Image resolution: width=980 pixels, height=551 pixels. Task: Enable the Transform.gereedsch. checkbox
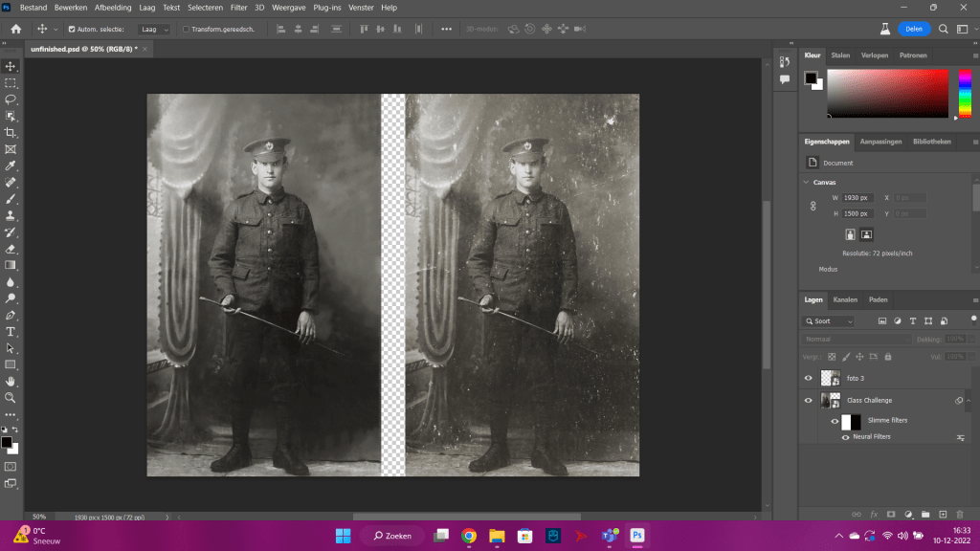pyautogui.click(x=186, y=29)
